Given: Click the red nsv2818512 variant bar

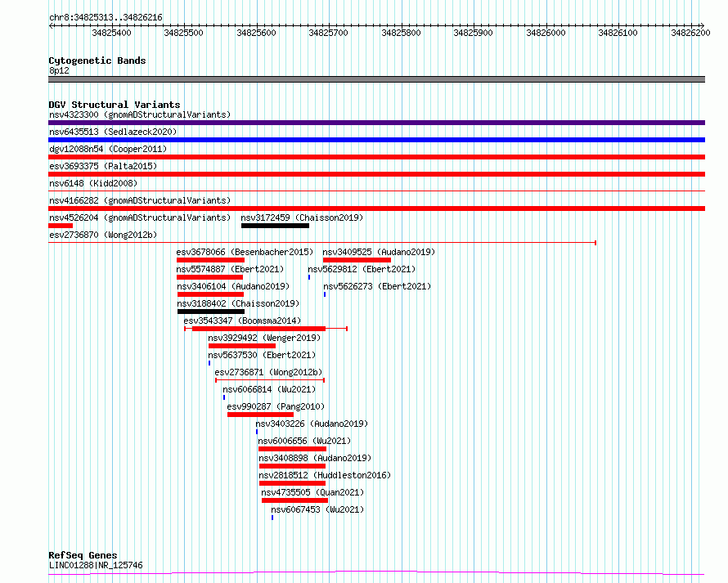Looking at the screenshot, I should pos(293,483).
